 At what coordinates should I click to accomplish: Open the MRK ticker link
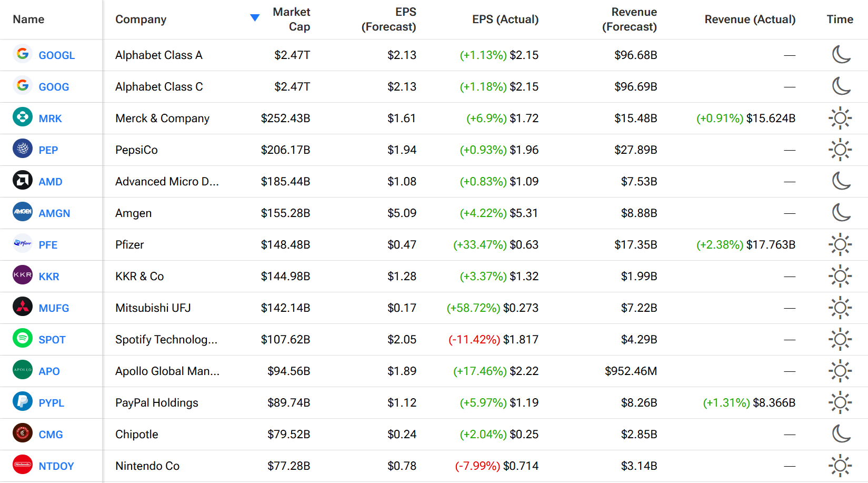click(50, 119)
